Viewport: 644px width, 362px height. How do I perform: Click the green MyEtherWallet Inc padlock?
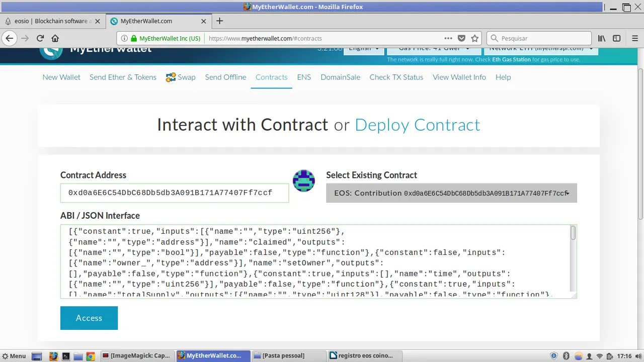[x=134, y=38]
